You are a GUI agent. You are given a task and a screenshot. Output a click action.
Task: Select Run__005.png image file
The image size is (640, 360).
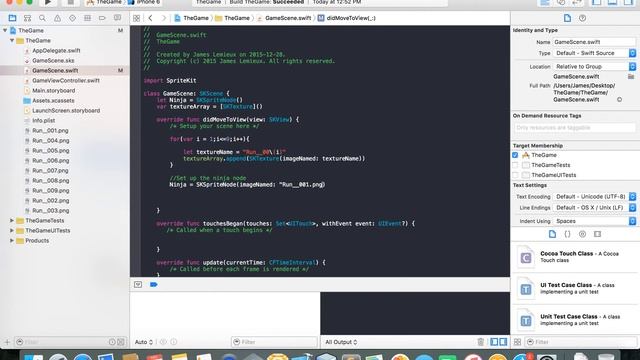[50, 151]
